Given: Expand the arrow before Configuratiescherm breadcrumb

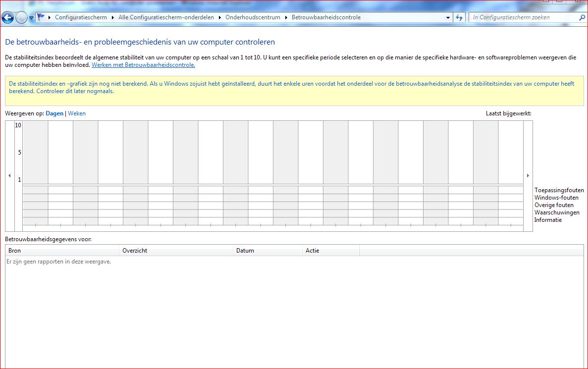Looking at the screenshot, I should tap(50, 17).
